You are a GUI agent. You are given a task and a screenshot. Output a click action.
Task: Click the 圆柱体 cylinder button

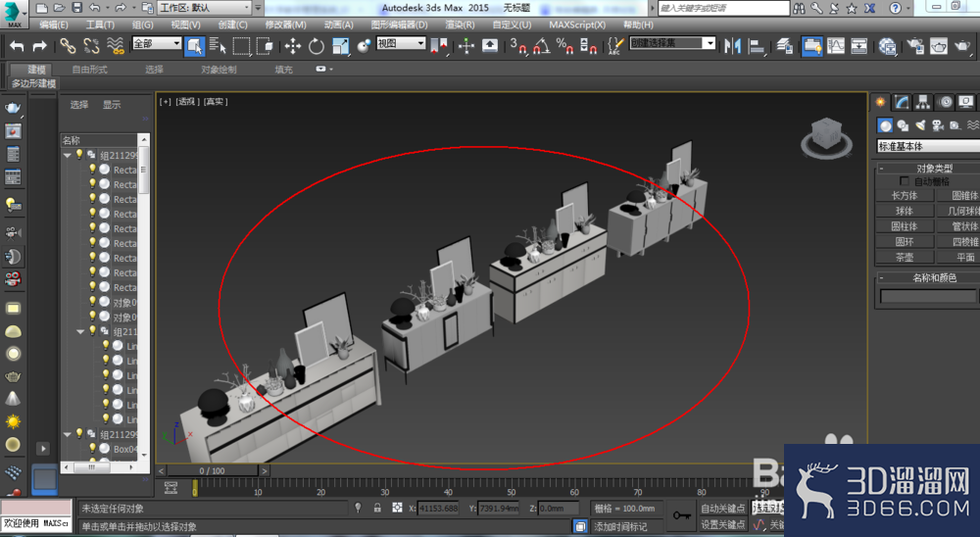point(905,226)
